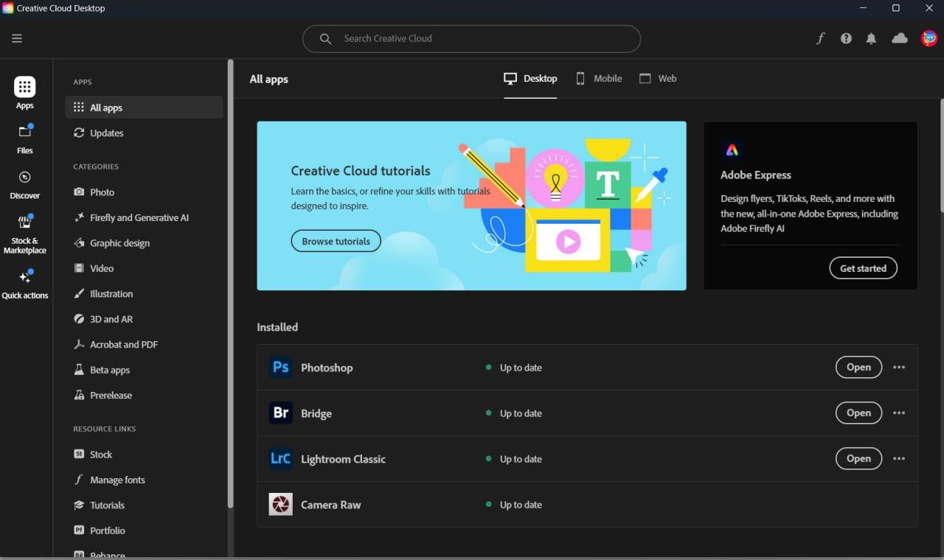The height and width of the screenshot is (560, 944).
Task: Click Photoshop's Up to date status
Action: coord(513,368)
